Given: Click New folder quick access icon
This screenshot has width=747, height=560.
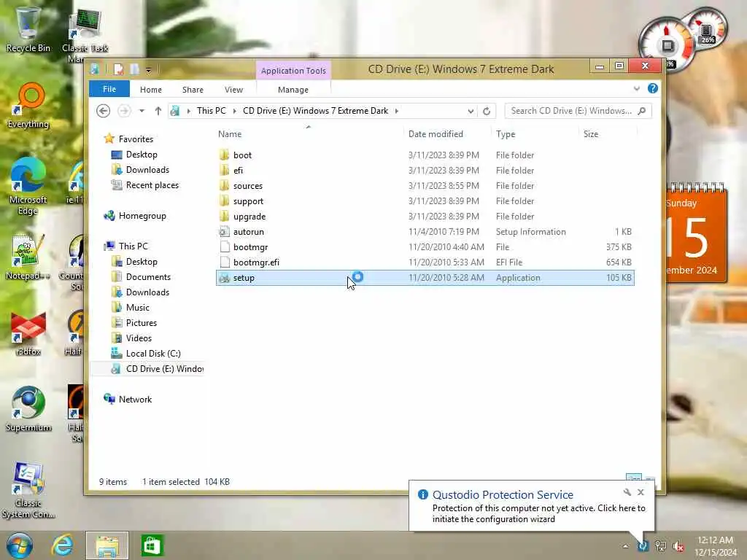Looking at the screenshot, I should point(135,70).
